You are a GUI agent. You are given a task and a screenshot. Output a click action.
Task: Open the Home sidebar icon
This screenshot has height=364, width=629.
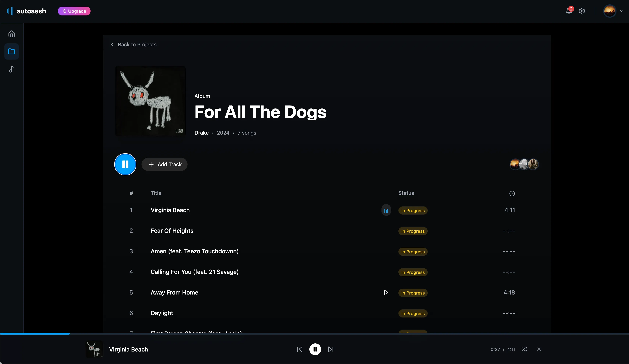[11, 34]
